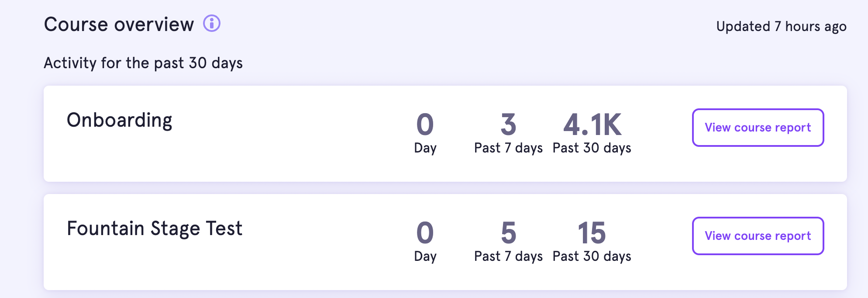Click Past 30 days label under 15
This screenshot has width=868, height=298.
click(592, 256)
